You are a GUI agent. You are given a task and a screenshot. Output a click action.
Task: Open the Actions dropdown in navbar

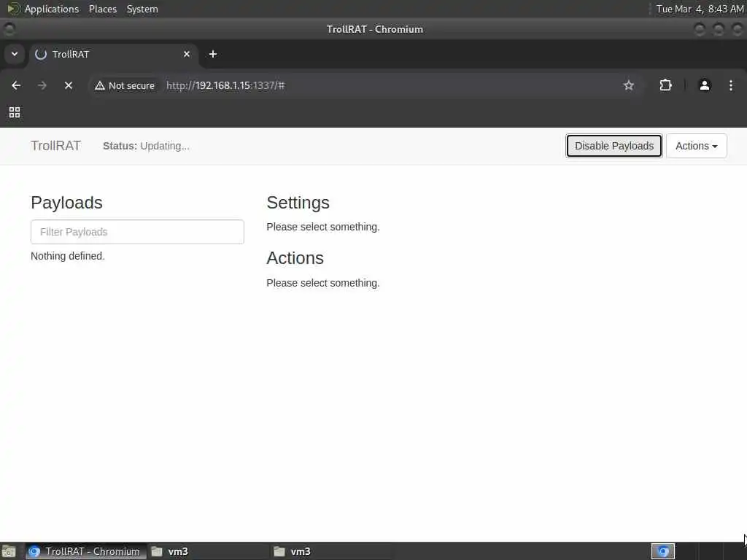click(x=697, y=146)
